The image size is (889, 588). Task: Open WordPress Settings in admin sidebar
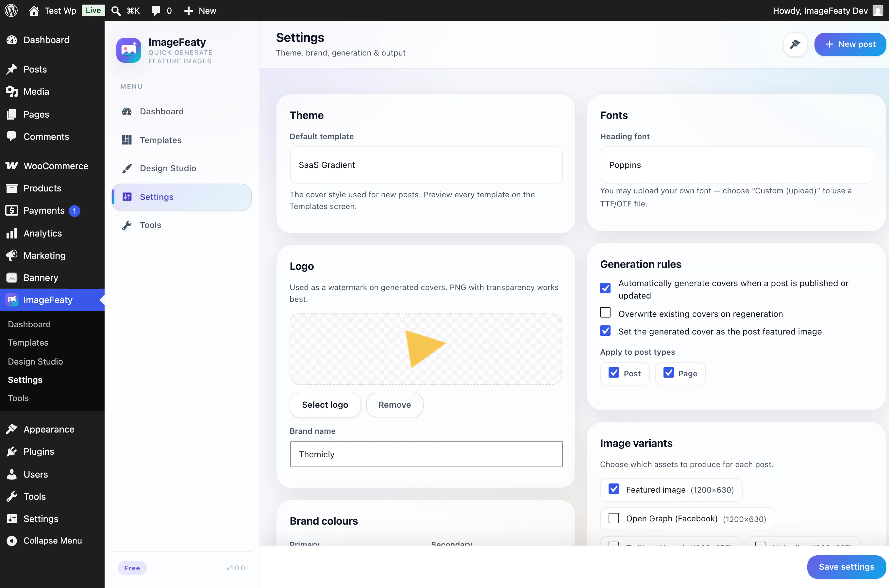pyautogui.click(x=41, y=519)
